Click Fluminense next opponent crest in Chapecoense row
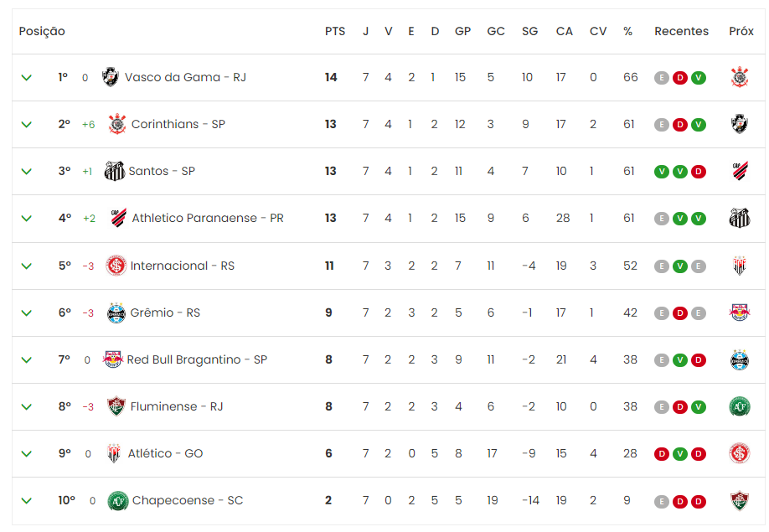Screen dimensions: 769x532 pos(740,501)
